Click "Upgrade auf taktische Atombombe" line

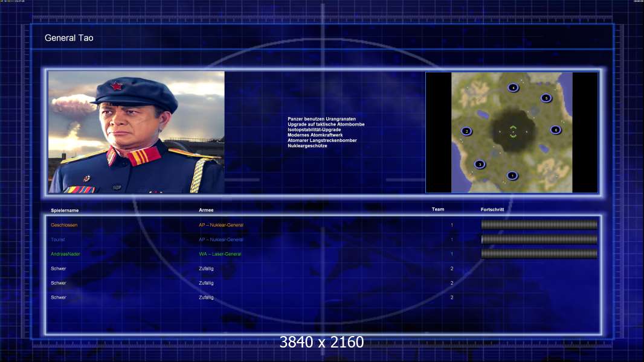tap(326, 124)
